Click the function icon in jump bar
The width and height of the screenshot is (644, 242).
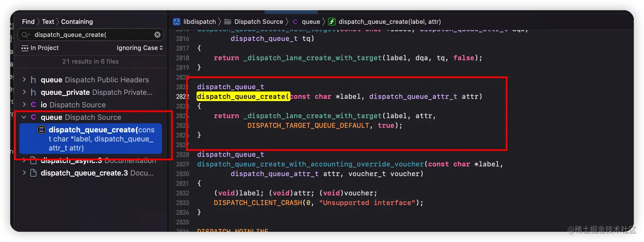(332, 21)
